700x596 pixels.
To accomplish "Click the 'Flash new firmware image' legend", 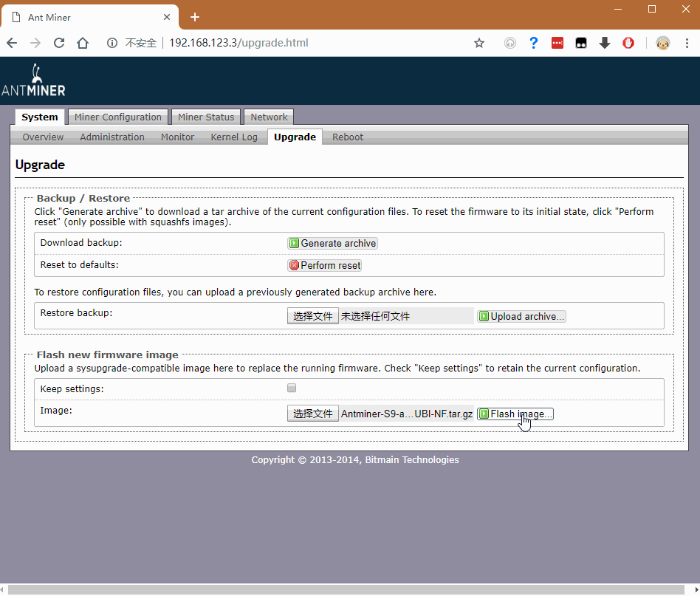I will coord(107,355).
